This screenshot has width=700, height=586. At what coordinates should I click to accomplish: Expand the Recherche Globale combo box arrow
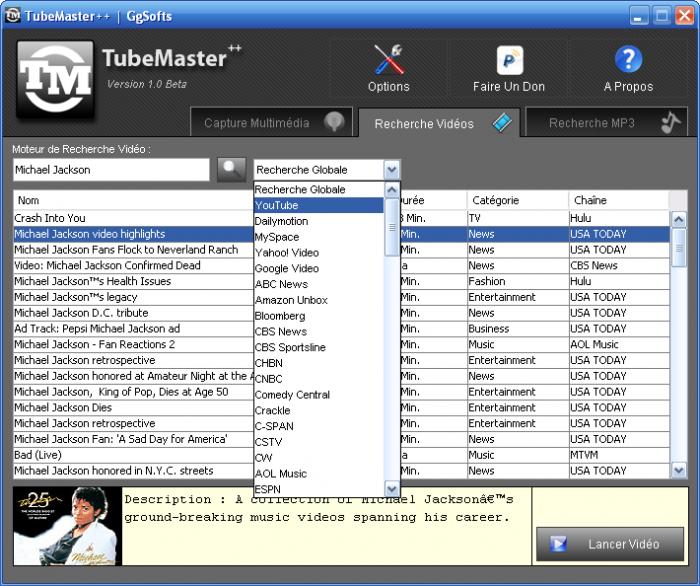coord(392,170)
